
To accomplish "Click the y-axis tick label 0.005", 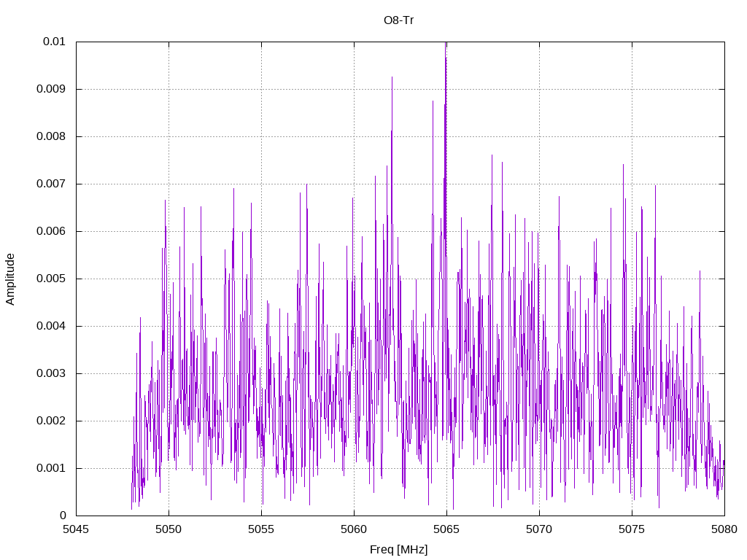I will (x=51, y=279).
